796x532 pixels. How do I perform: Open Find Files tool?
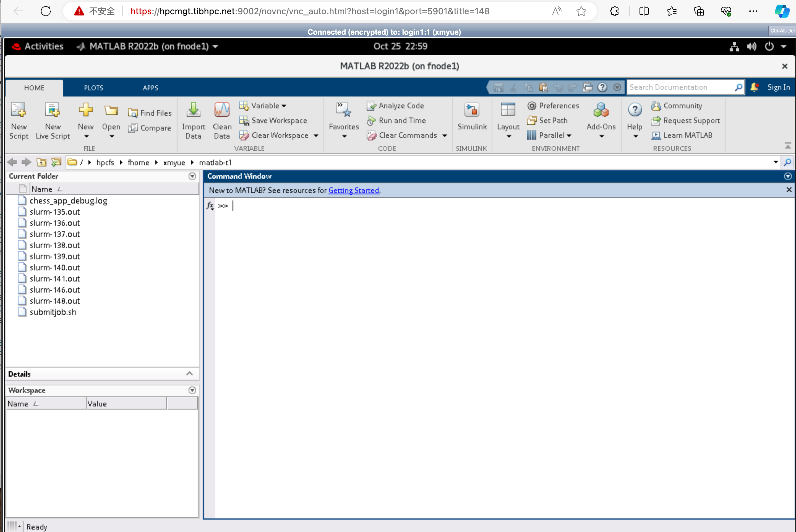150,113
